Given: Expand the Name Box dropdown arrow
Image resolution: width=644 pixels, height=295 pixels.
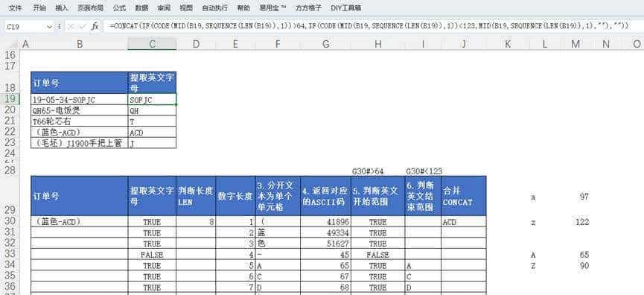Looking at the screenshot, I should pyautogui.click(x=50, y=27).
